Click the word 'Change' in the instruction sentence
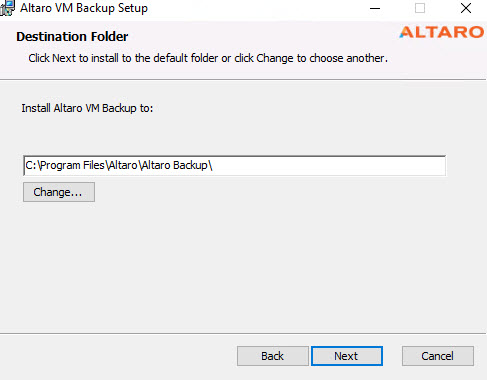The width and height of the screenshot is (487, 380). (275, 58)
